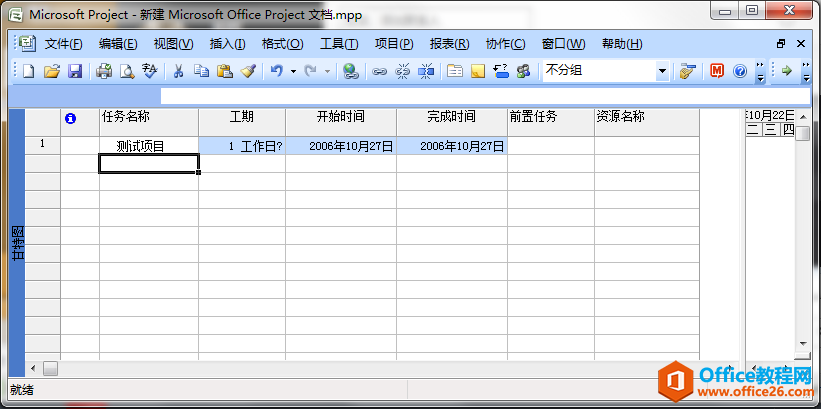Open the 协作(C) menu

[505, 44]
